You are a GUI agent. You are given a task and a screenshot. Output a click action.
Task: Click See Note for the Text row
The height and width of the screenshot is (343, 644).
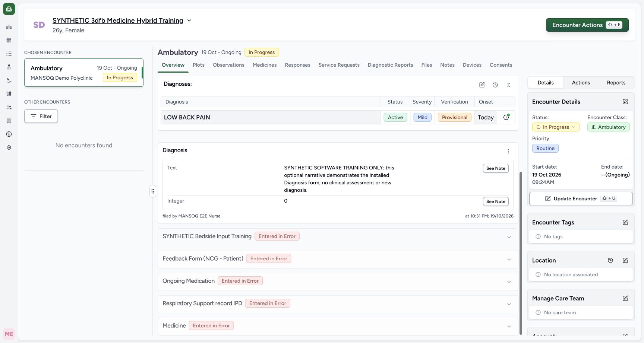[496, 168]
